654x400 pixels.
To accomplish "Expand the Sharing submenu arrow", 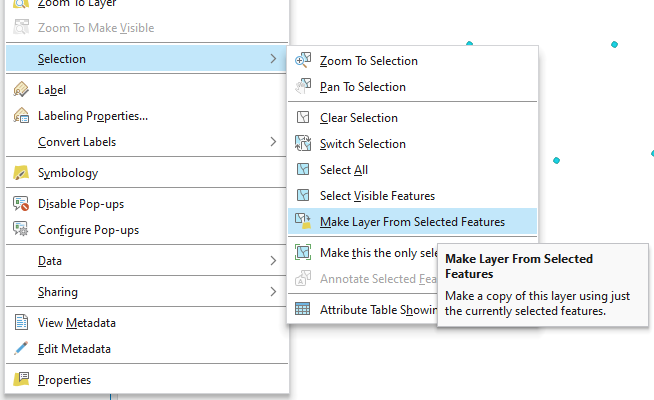I will coord(273,292).
